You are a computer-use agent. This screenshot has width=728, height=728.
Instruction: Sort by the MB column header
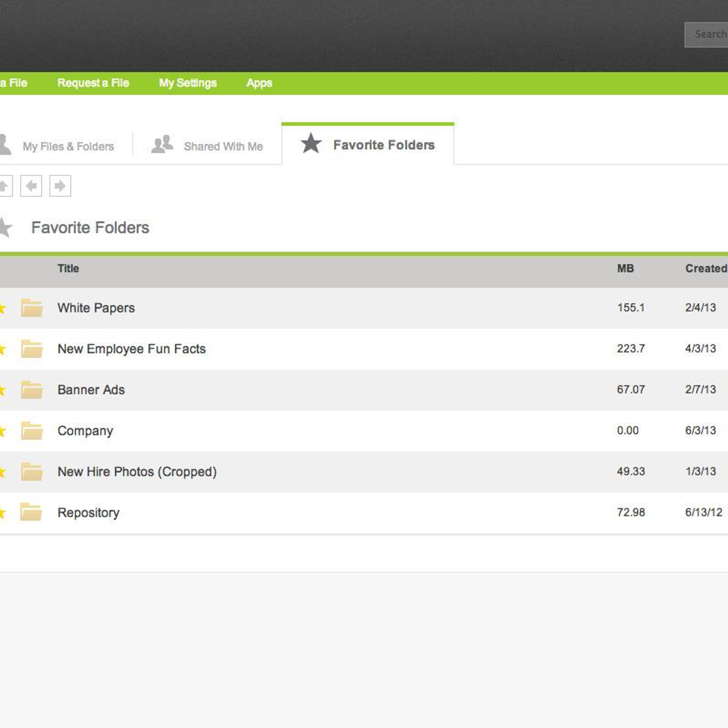[626, 268]
